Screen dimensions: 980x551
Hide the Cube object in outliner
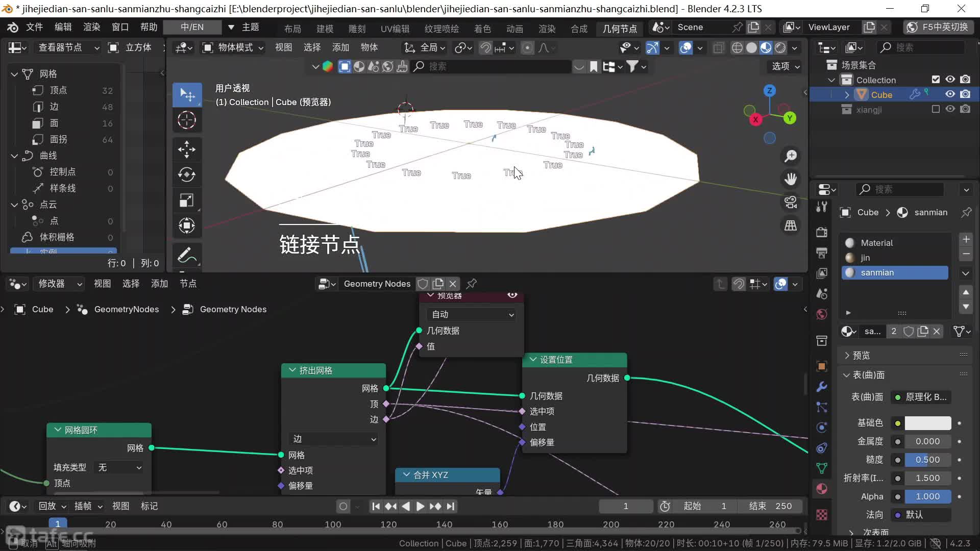coord(950,94)
